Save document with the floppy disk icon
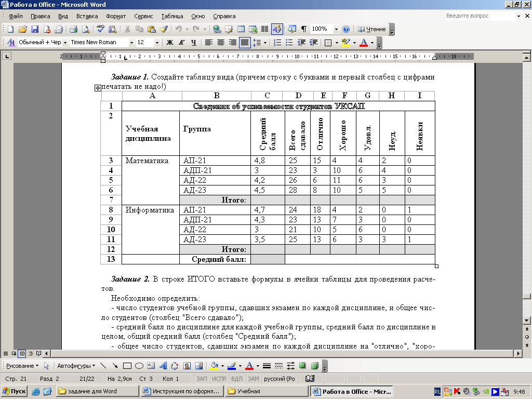Viewport: 532px width, 399px height. [x=35, y=29]
